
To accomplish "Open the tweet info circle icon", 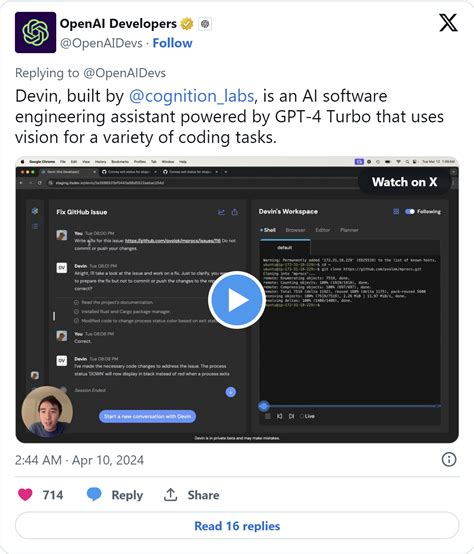I will (449, 460).
